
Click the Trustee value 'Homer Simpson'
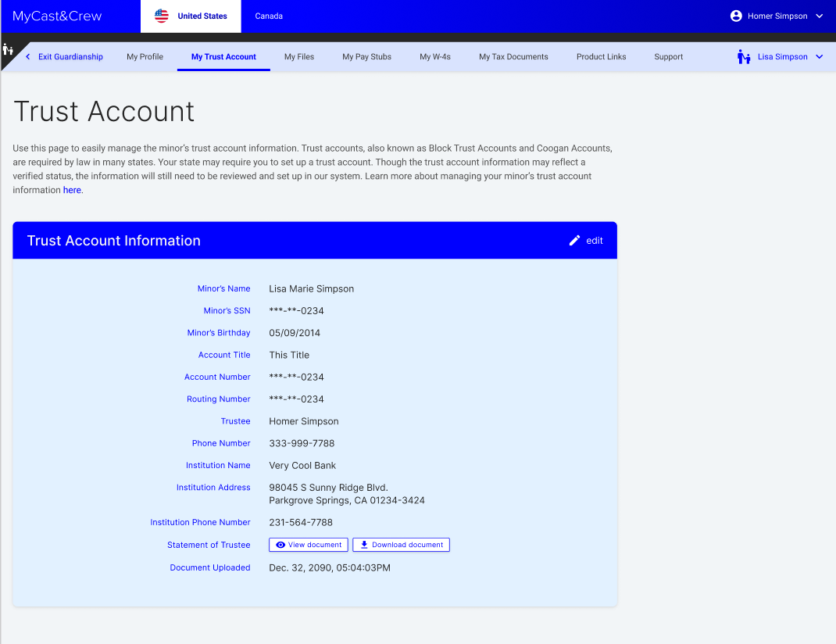pos(304,421)
